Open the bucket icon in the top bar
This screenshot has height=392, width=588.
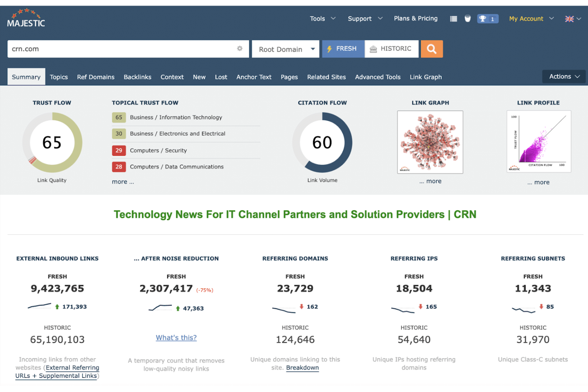coord(468,19)
